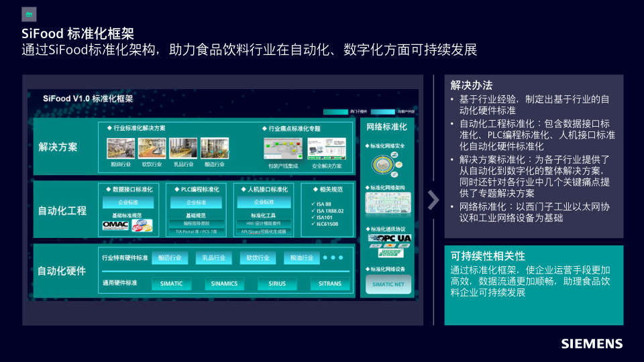The height and width of the screenshot is (362, 644).
Task: Click the 行业痛点标准化专题 heading
Action: pos(291,129)
